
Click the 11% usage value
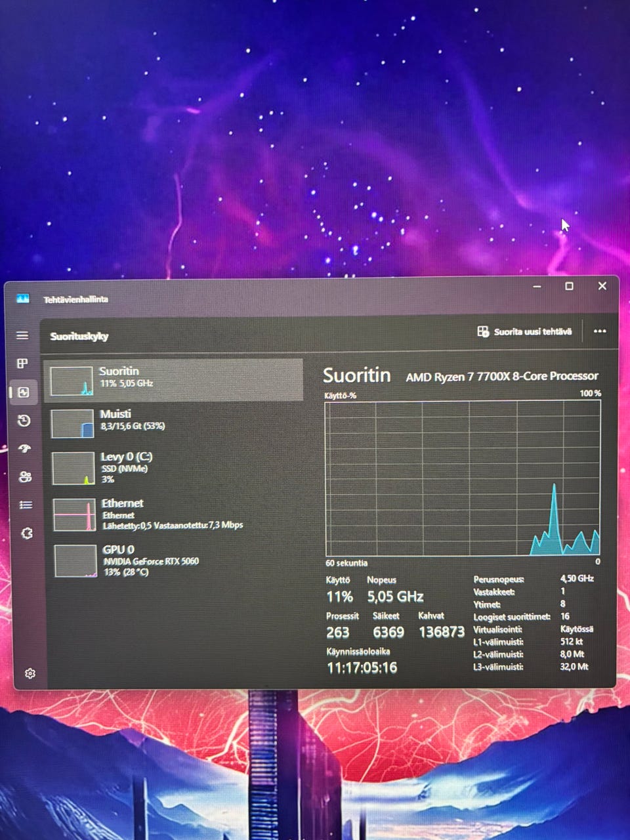coord(339,597)
